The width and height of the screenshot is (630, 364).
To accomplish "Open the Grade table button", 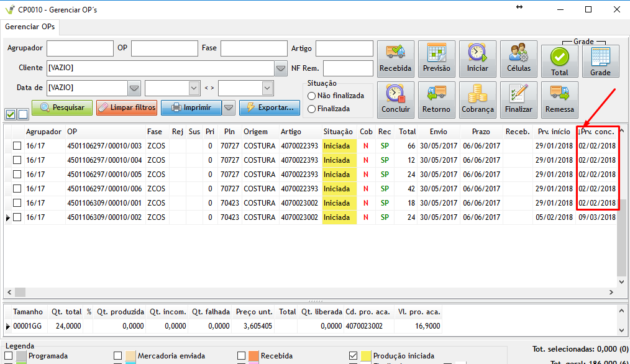I will (600, 61).
